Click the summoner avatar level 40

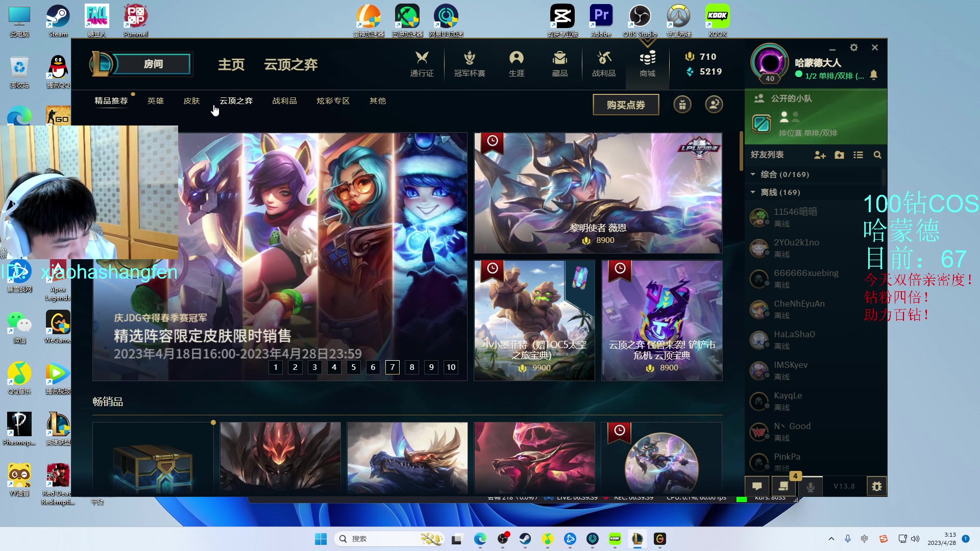pyautogui.click(x=770, y=63)
